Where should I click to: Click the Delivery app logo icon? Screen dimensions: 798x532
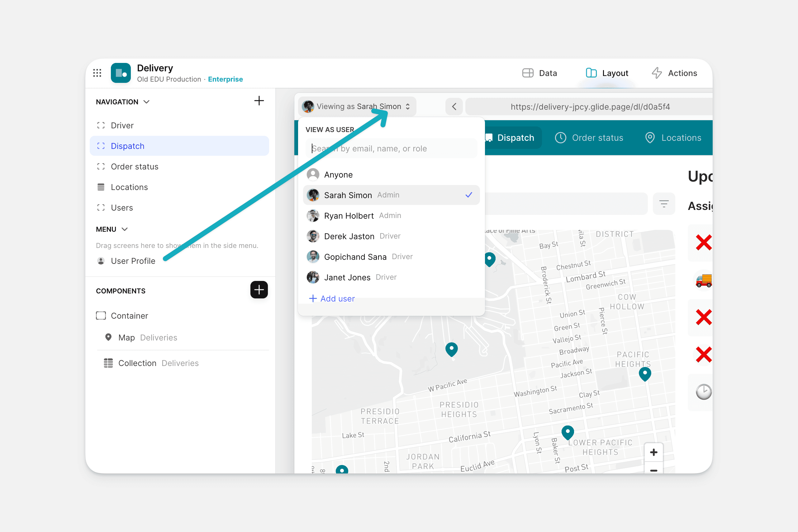pyautogui.click(x=121, y=73)
